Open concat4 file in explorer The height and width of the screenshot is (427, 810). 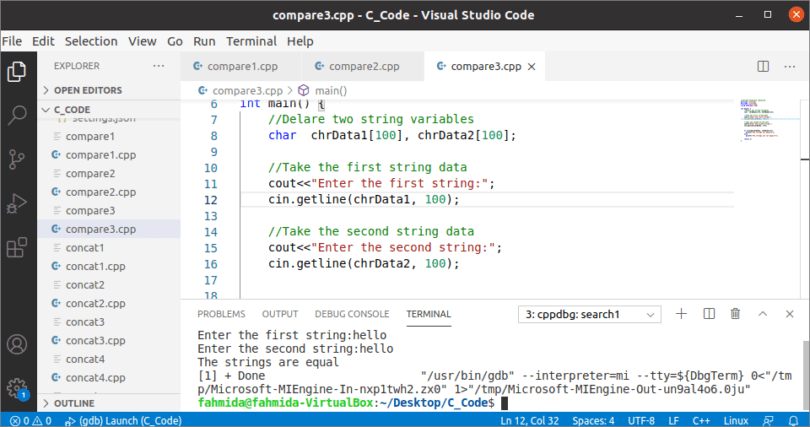click(109, 359)
